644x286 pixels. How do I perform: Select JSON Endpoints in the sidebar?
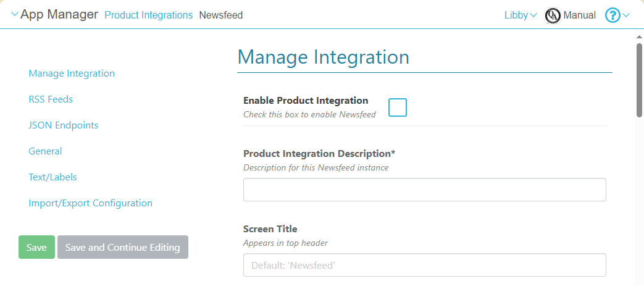tap(63, 125)
